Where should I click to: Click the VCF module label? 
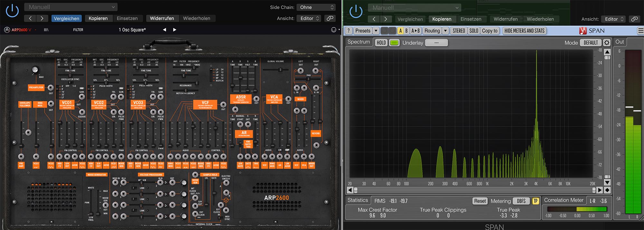click(205, 104)
